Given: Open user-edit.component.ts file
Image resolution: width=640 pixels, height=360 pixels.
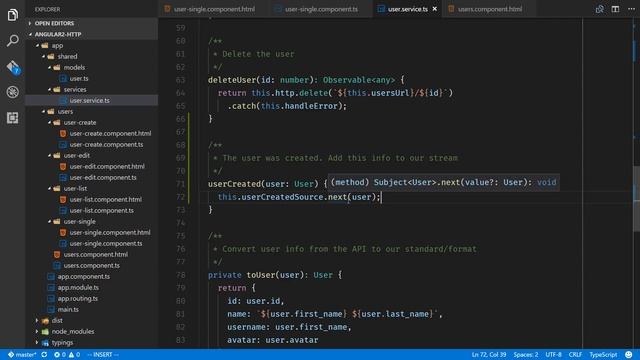Looking at the screenshot, I should 102,178.
